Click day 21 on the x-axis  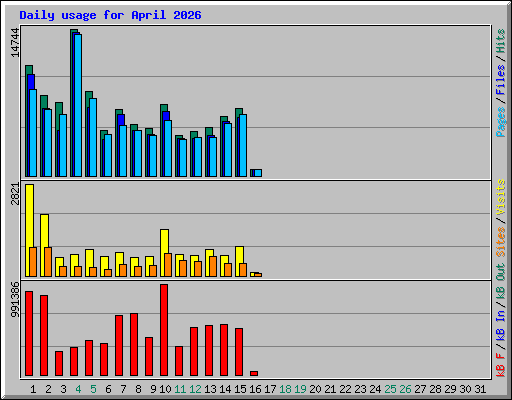(330, 389)
